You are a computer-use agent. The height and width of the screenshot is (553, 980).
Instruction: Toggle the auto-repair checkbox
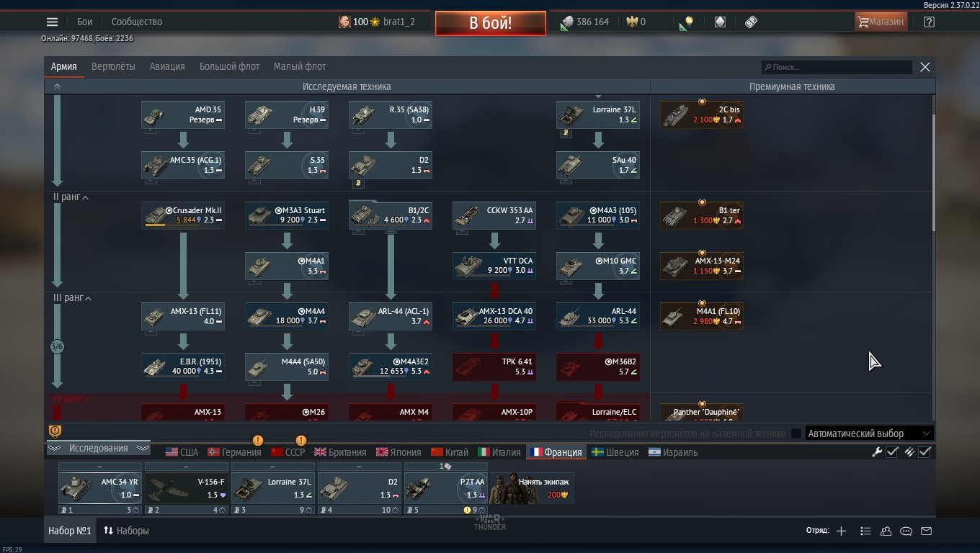[x=893, y=452]
